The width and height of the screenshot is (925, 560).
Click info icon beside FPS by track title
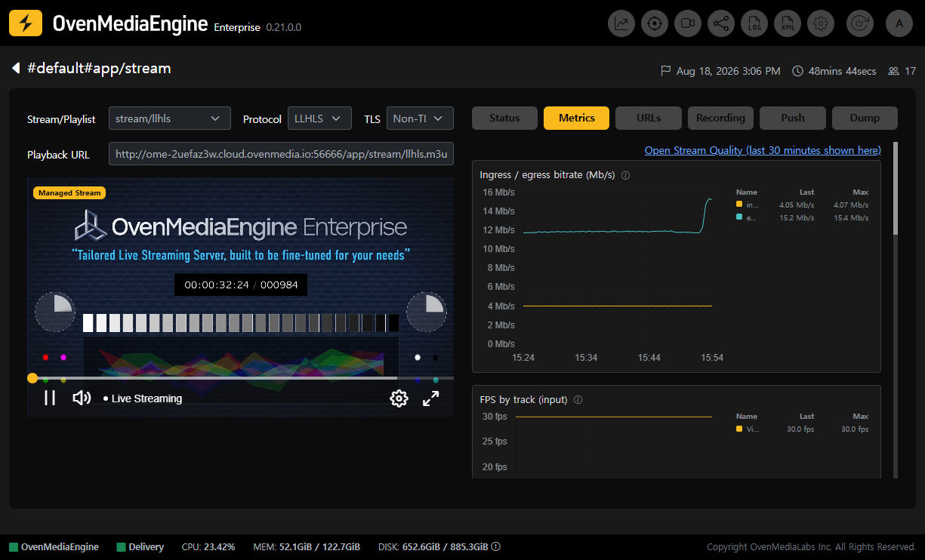(578, 400)
